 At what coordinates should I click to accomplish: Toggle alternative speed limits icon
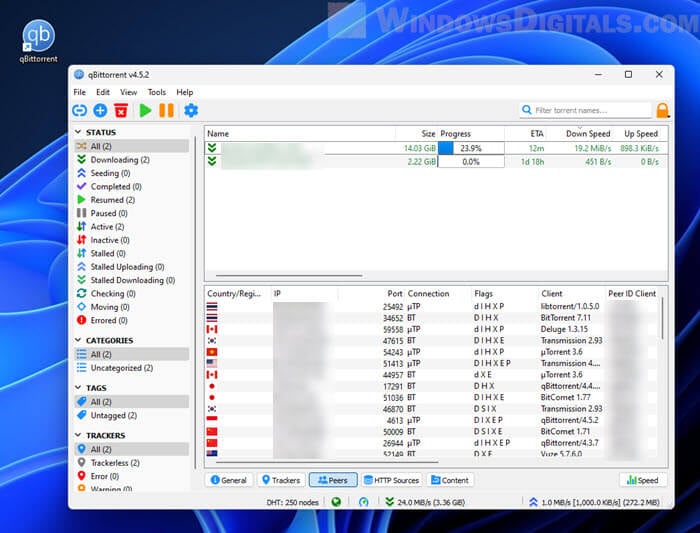[364, 502]
